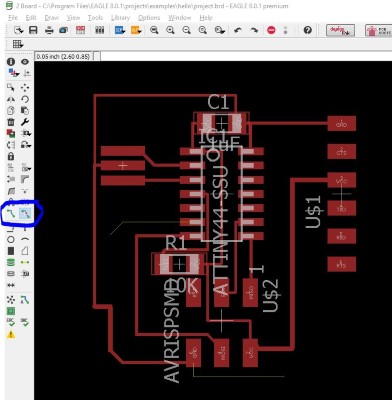Open the Errors warning triangle
Image resolution: width=392 pixels, height=400 pixels.
pos(11,334)
